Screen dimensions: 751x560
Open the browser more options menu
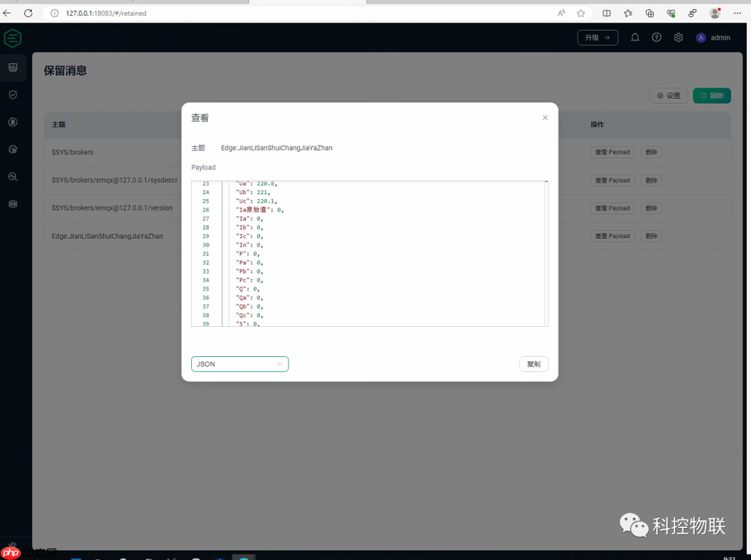click(737, 13)
